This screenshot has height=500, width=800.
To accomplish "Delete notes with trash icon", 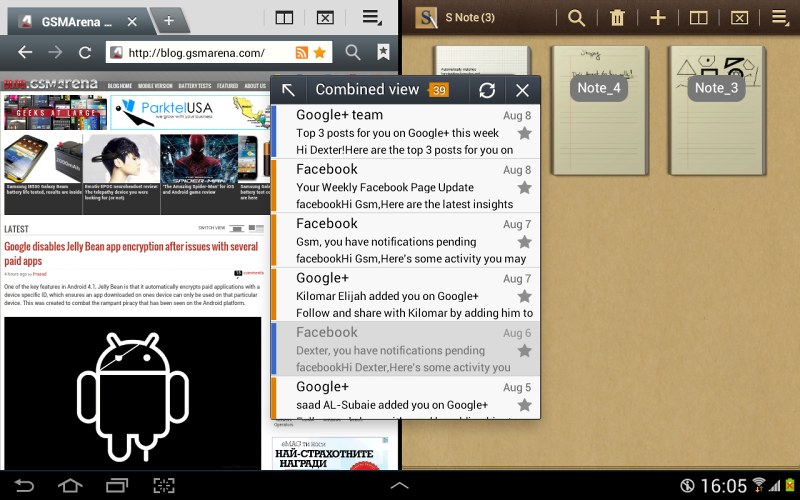I will (617, 18).
